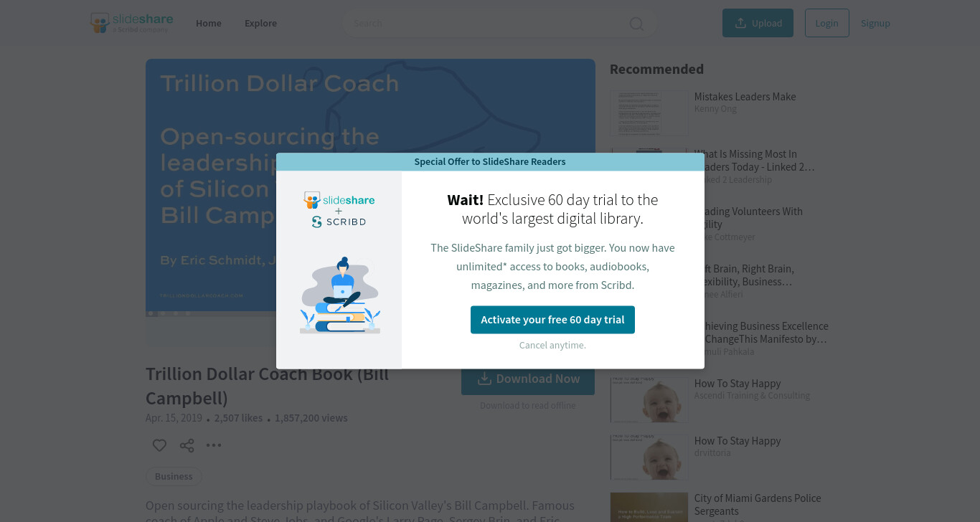This screenshot has width=980, height=522.
Task: Click the Download Now button
Action: pyautogui.click(x=528, y=379)
